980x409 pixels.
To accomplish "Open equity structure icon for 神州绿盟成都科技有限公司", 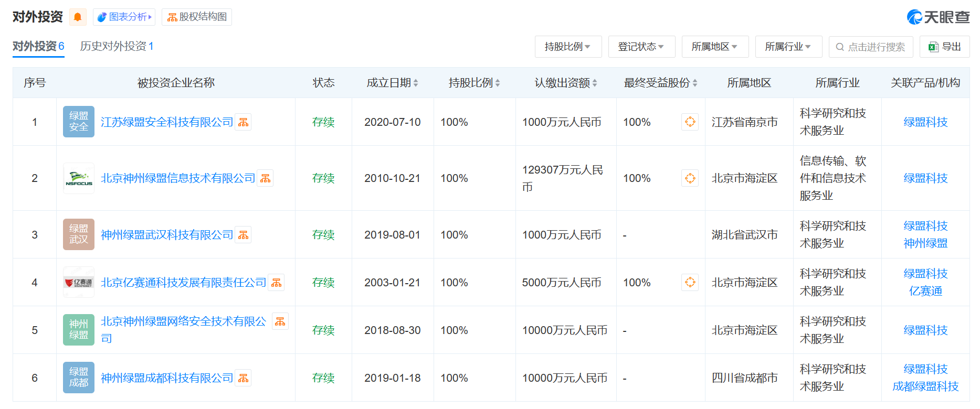I will [x=243, y=378].
